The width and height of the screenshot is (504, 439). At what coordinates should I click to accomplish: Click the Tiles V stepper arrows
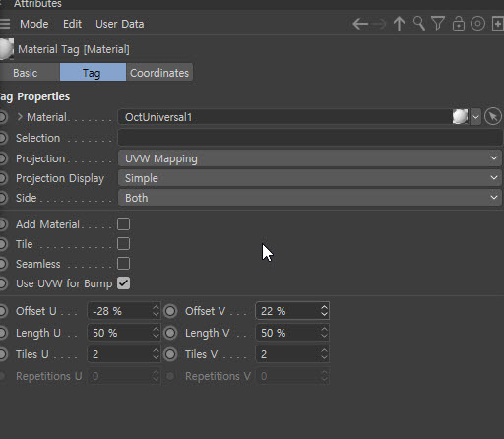point(324,354)
